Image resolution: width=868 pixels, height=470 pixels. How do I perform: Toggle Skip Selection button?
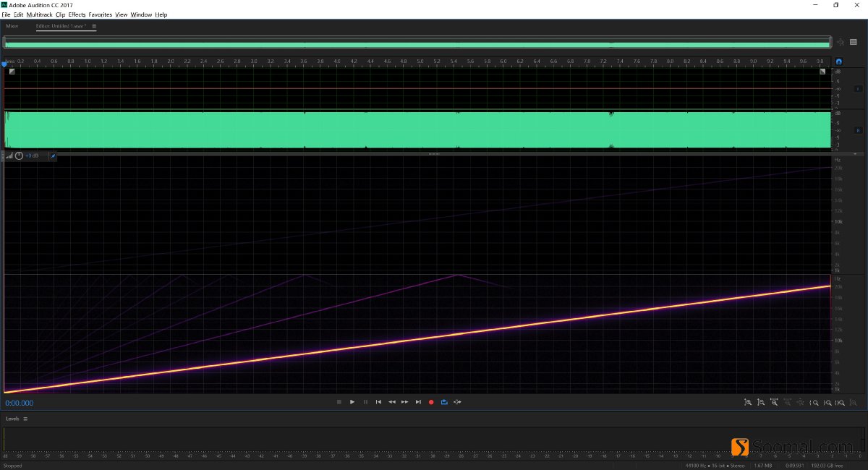tap(457, 402)
